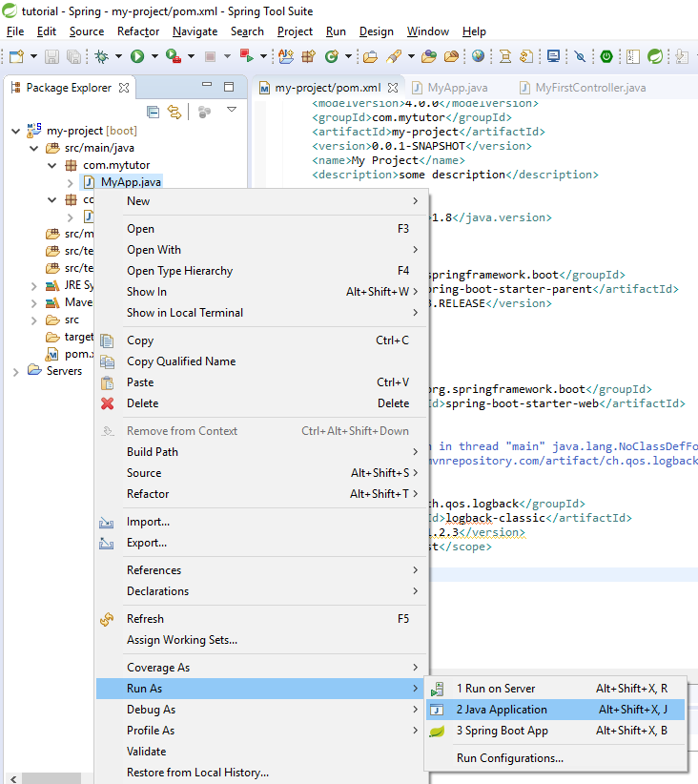Image resolution: width=698 pixels, height=784 pixels.
Task: Collapse the src/main/java folder node
Action: click(x=34, y=149)
